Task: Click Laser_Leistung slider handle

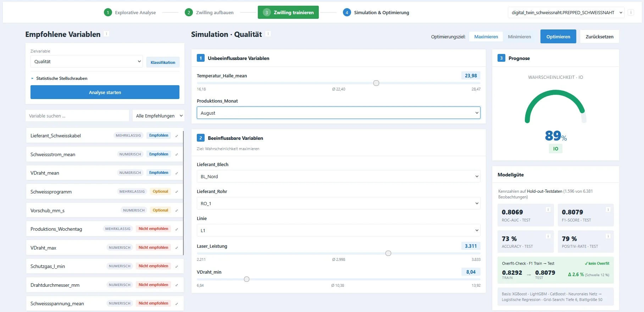Action: tap(388, 253)
